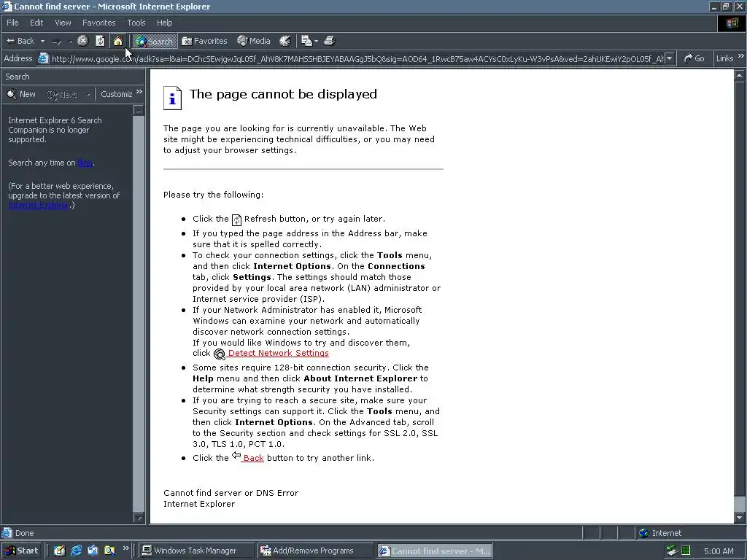Viewport: 747px width, 560px height.
Task: Click the IE icon in status bar
Action: pos(7,533)
